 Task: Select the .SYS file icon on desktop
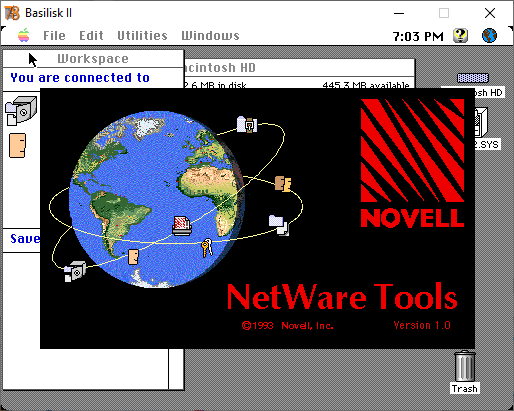point(481,128)
